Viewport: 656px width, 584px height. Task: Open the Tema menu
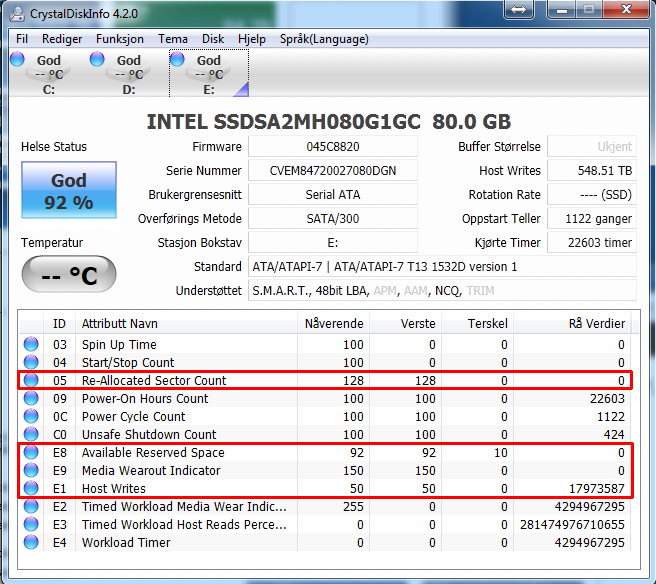click(173, 39)
